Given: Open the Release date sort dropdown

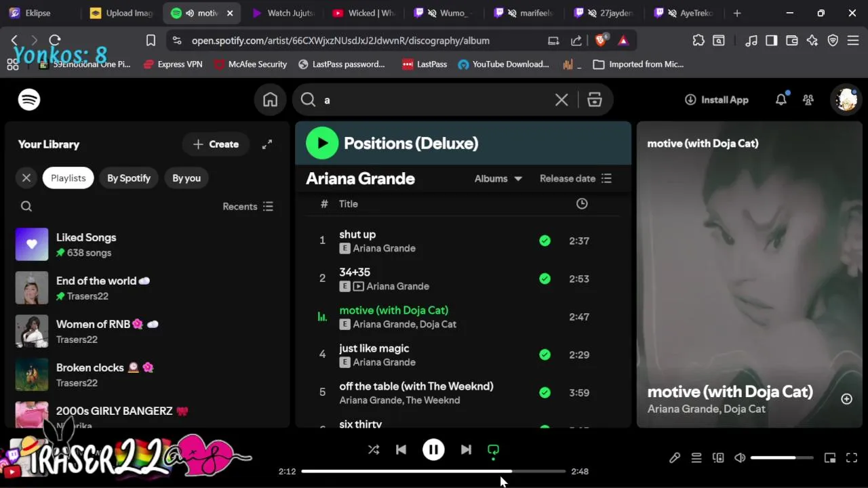Looking at the screenshot, I should click(576, 178).
